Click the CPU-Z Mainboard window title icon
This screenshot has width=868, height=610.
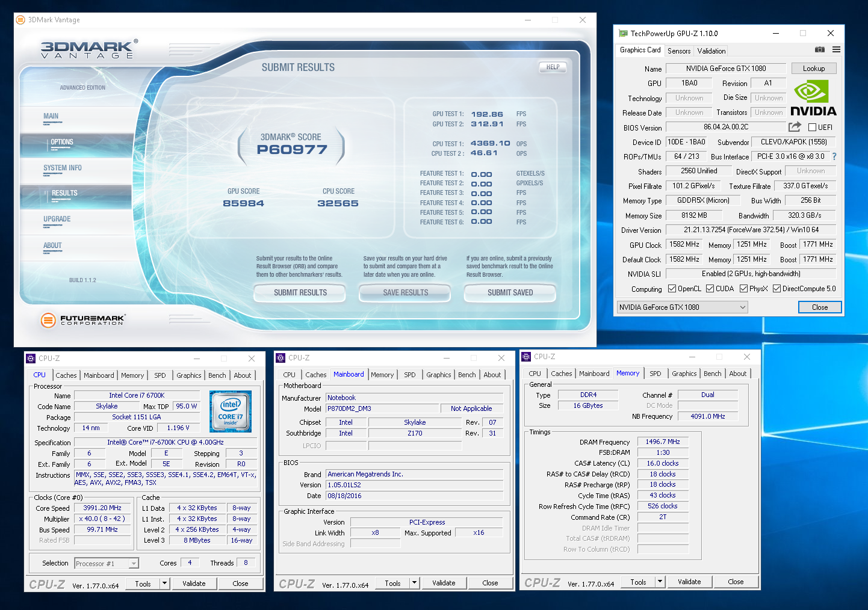(x=281, y=358)
